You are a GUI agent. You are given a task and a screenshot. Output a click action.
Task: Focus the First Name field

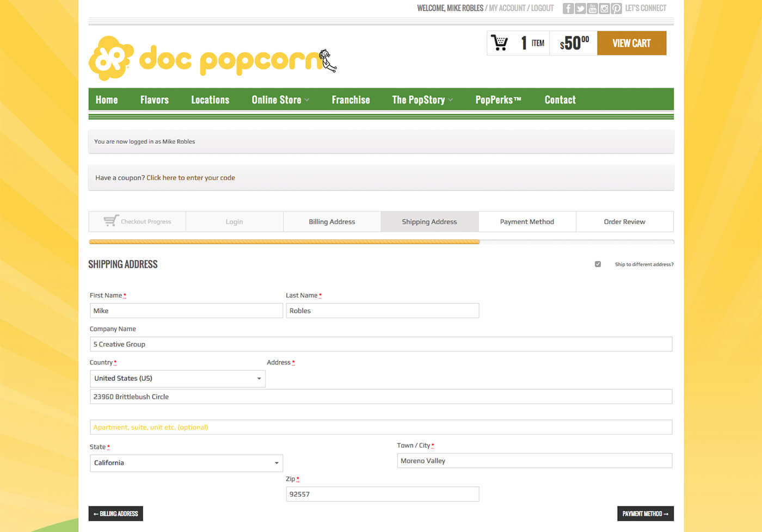click(186, 311)
